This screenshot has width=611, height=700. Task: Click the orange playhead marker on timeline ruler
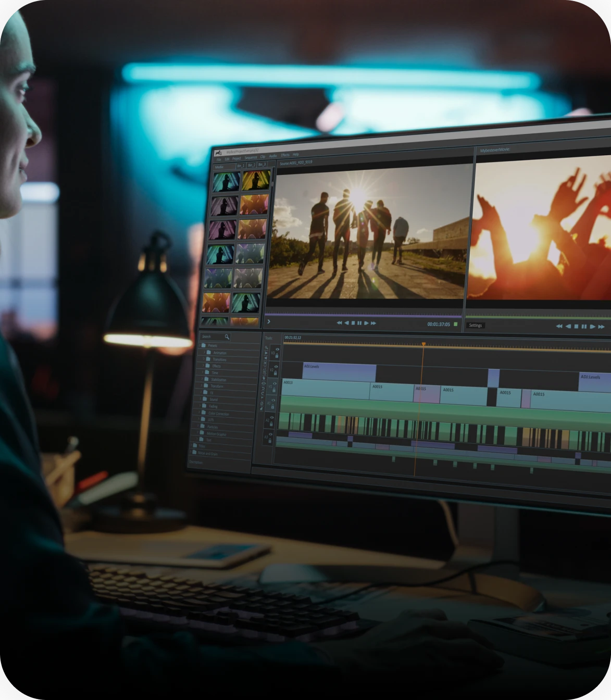pyautogui.click(x=423, y=344)
